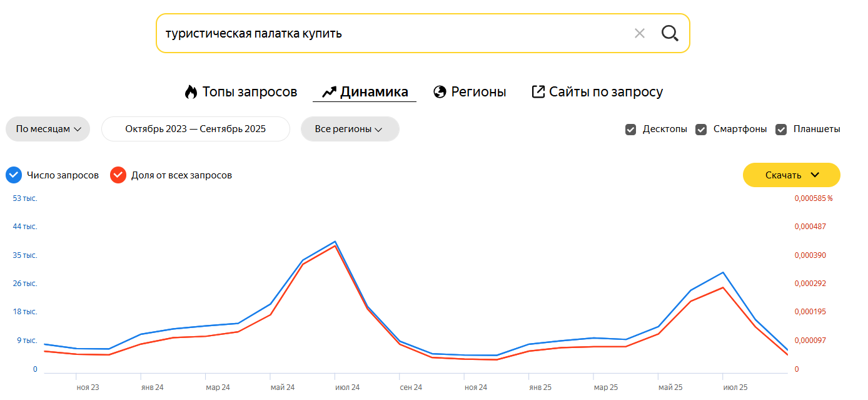Click the ноя 24 axis label

coord(476,387)
